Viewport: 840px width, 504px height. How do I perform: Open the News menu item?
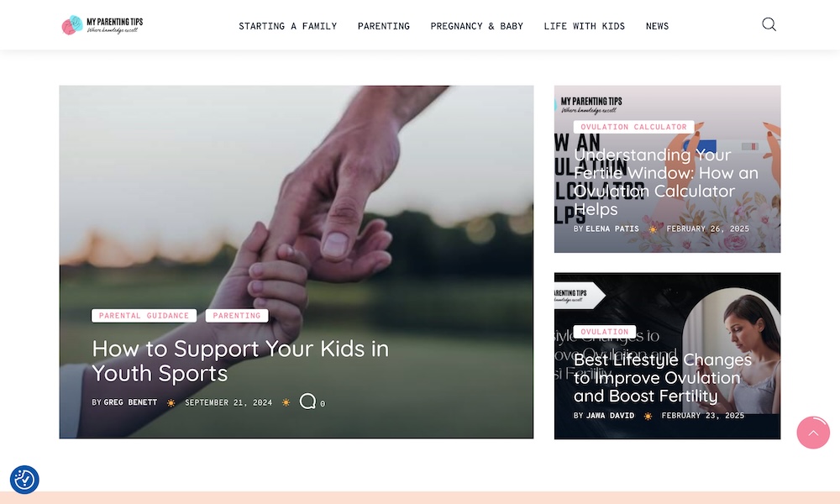657,26
